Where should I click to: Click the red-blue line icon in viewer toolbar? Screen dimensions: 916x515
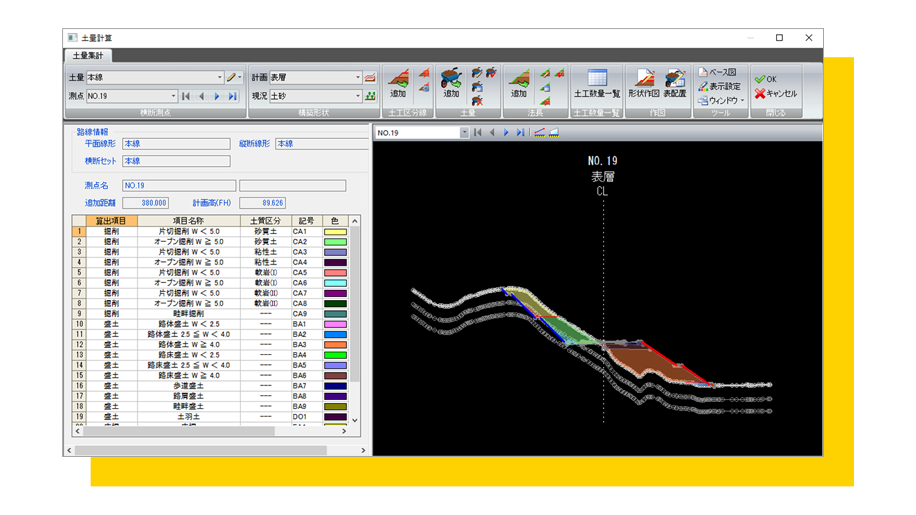[x=539, y=133]
